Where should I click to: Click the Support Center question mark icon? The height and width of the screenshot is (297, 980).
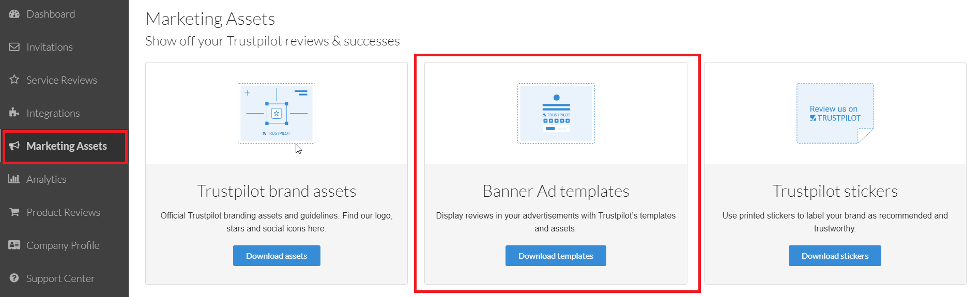tap(14, 278)
